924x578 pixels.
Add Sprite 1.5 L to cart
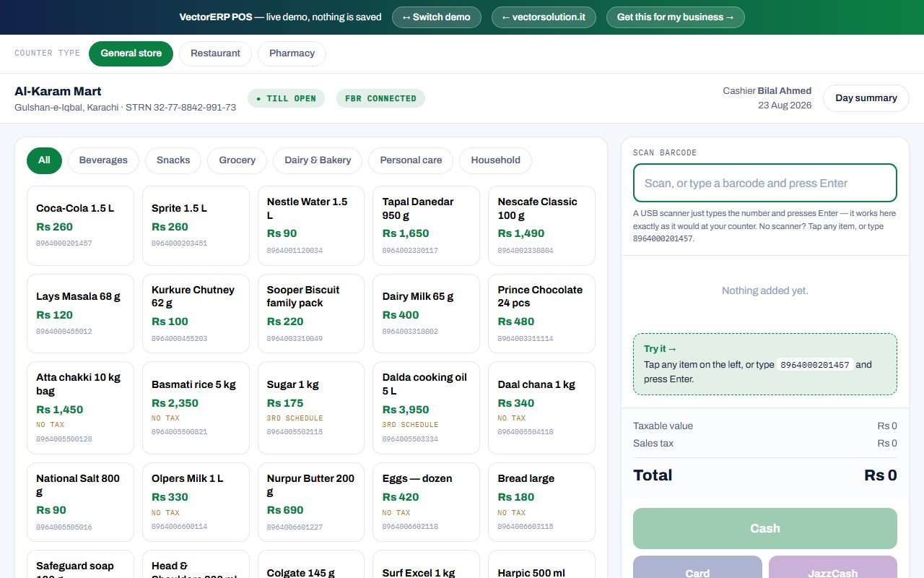[x=196, y=225]
